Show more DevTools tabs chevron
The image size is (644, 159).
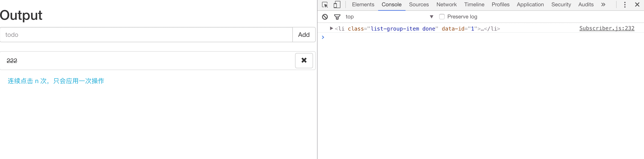603,5
